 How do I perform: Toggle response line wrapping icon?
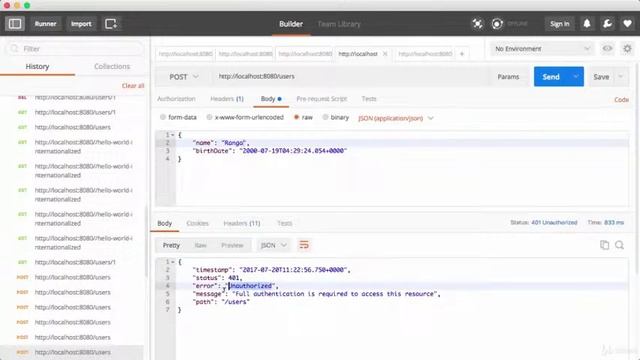[x=304, y=245]
